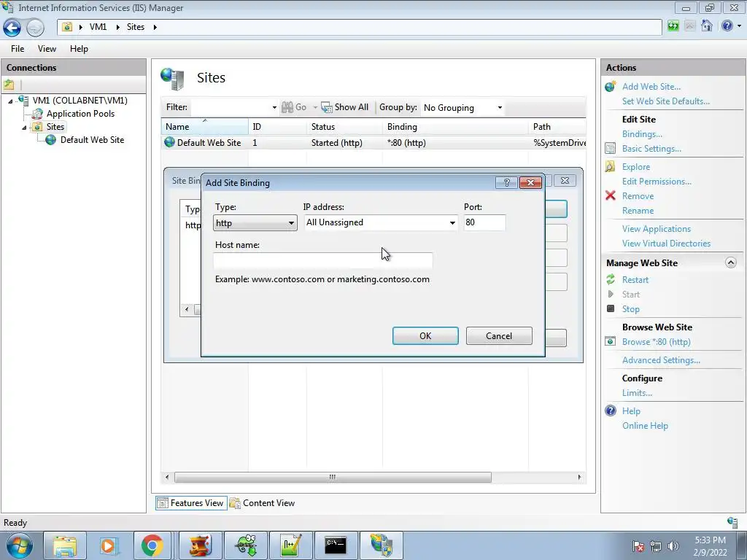Switch to Features View tab
Screen dimensions: 747x560
click(190, 503)
